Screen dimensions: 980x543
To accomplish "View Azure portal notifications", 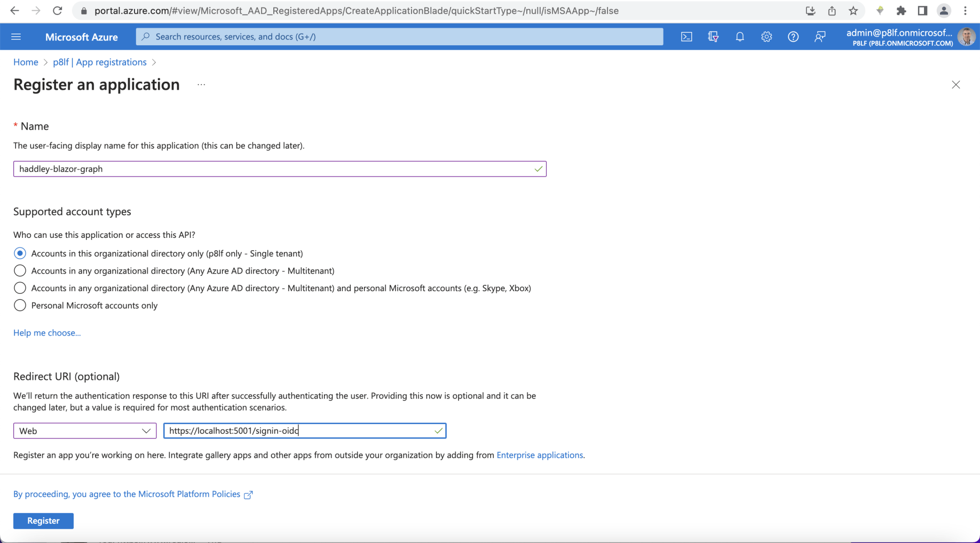I will 740,36.
